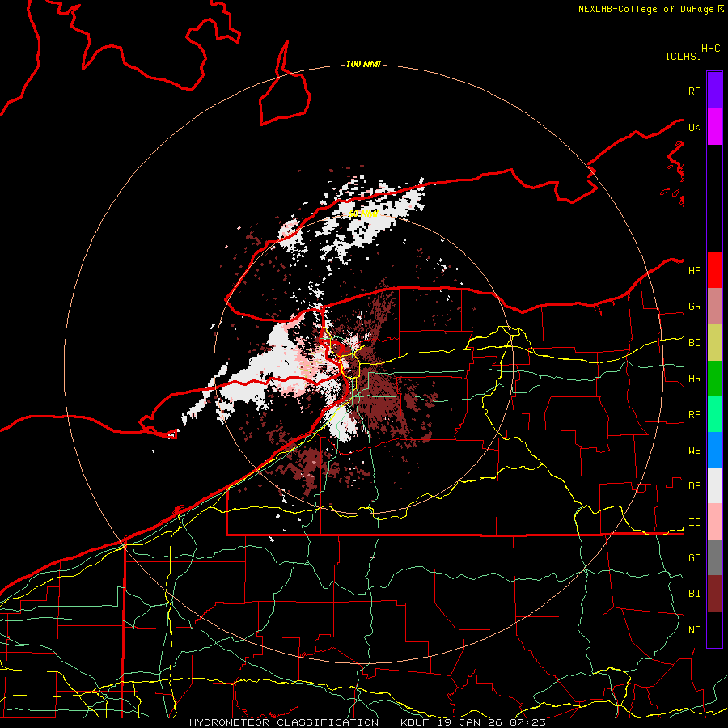This screenshot has height=728, width=728.
Task: Click the ND black legend swatch
Action: pyautogui.click(x=714, y=629)
